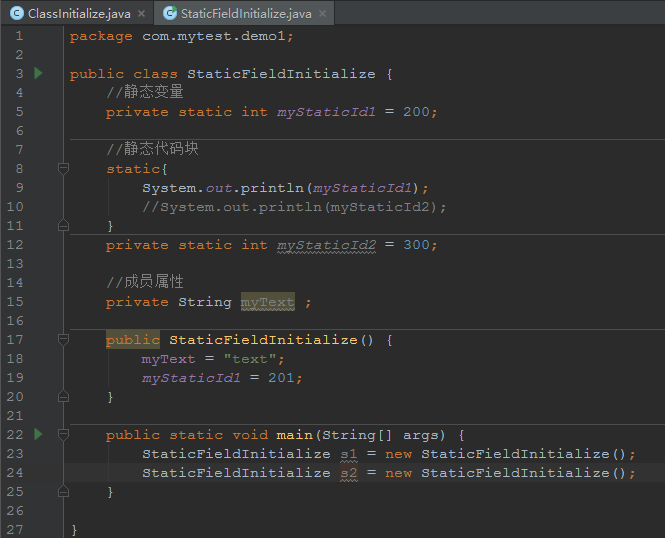Click the highlighted myText field name
The image size is (665, 538).
pos(268,302)
